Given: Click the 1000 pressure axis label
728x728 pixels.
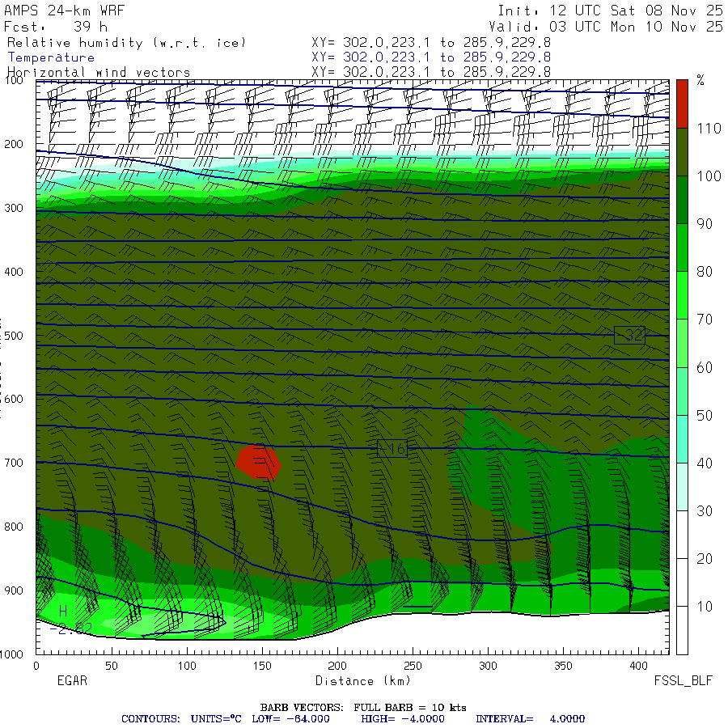Looking at the screenshot, I should [11, 654].
